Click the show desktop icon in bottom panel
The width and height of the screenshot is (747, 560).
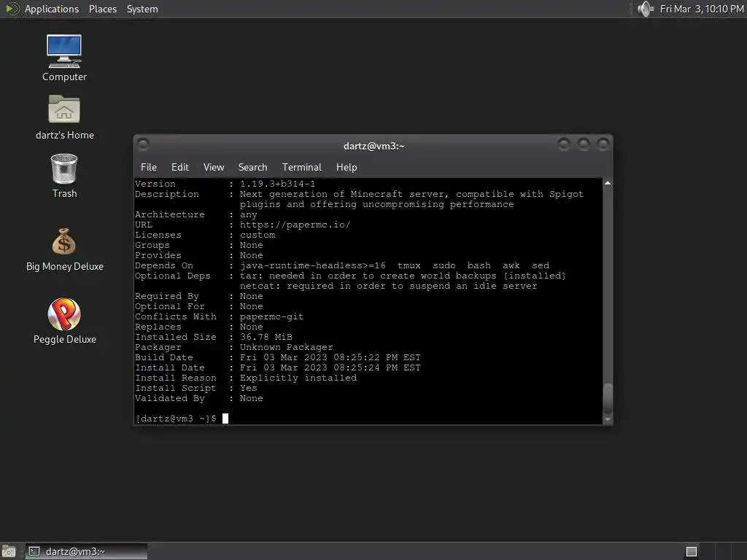click(x=9, y=551)
